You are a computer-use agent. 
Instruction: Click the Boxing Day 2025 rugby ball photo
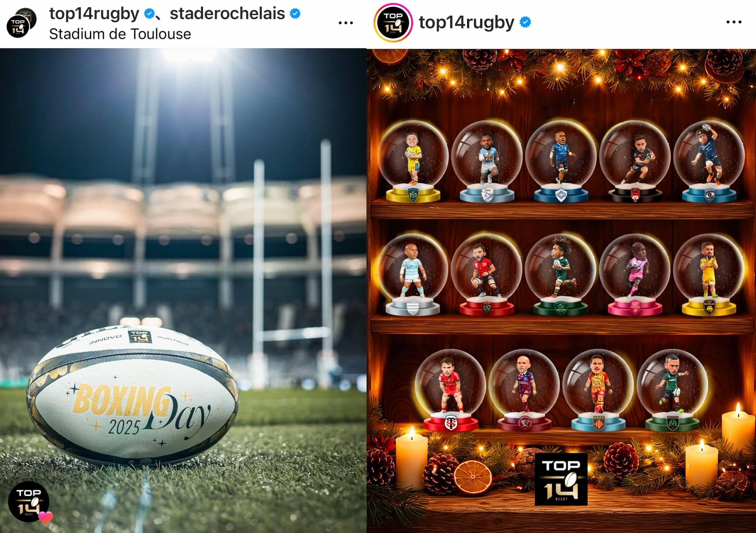point(183,290)
